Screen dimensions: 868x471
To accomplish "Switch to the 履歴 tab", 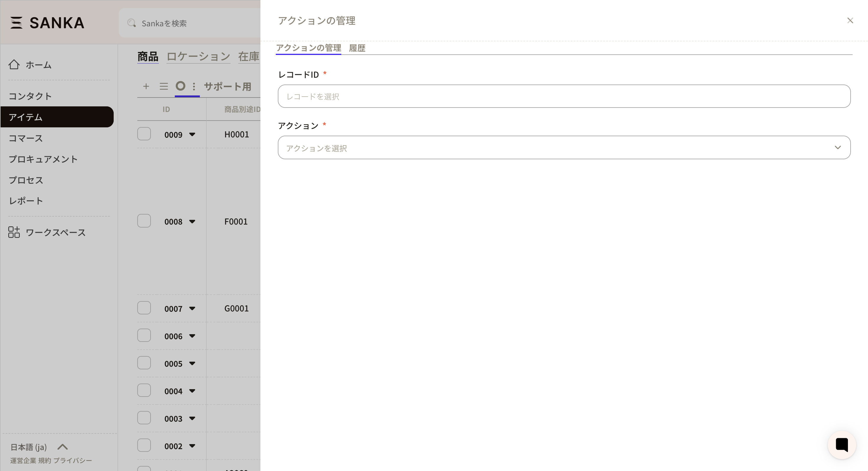I will (357, 48).
